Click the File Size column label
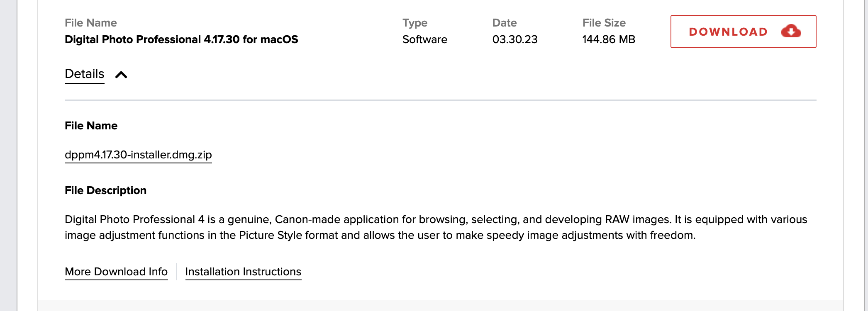Screen dimensions: 868x311 point(604,23)
